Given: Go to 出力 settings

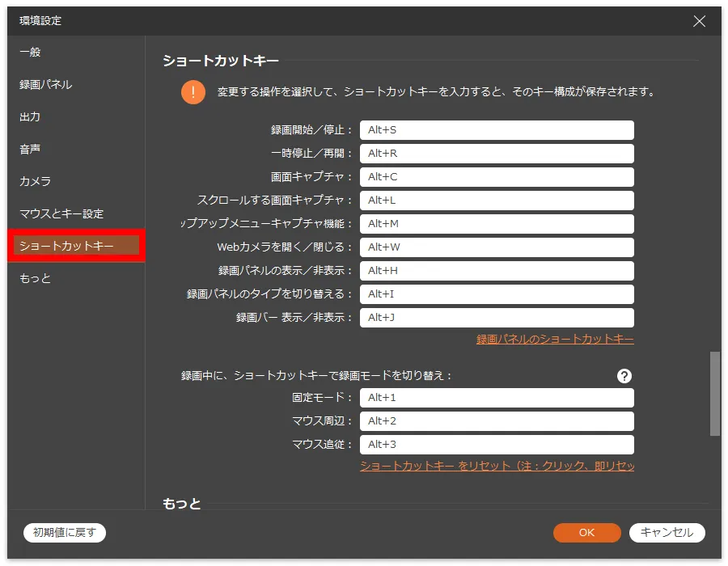Looking at the screenshot, I should coord(31,116).
